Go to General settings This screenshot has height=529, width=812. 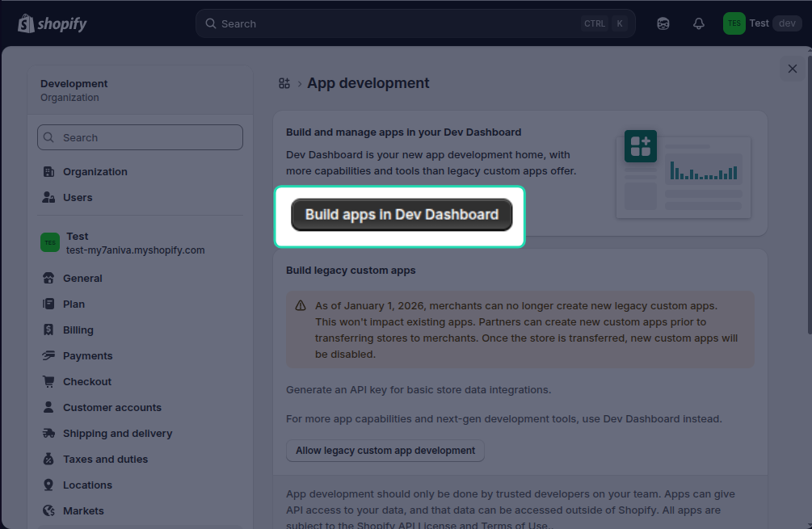point(141,278)
